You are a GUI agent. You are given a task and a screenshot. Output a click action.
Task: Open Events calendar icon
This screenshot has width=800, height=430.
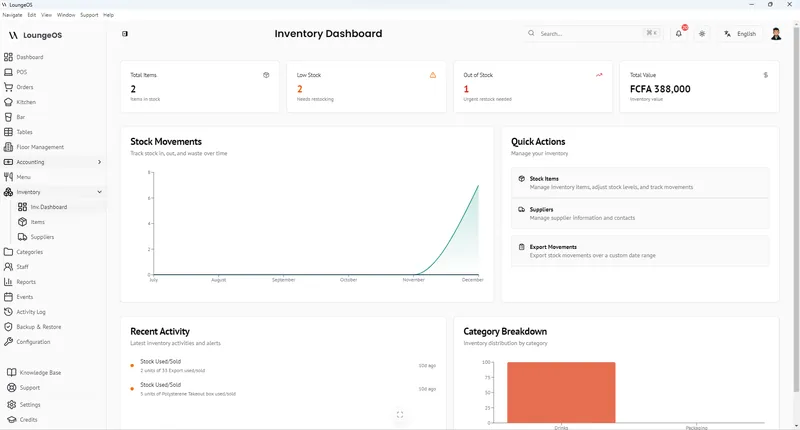point(8,297)
